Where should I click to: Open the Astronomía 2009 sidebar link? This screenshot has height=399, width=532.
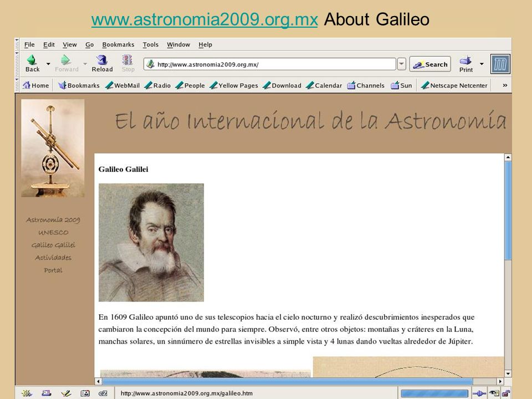coord(53,220)
